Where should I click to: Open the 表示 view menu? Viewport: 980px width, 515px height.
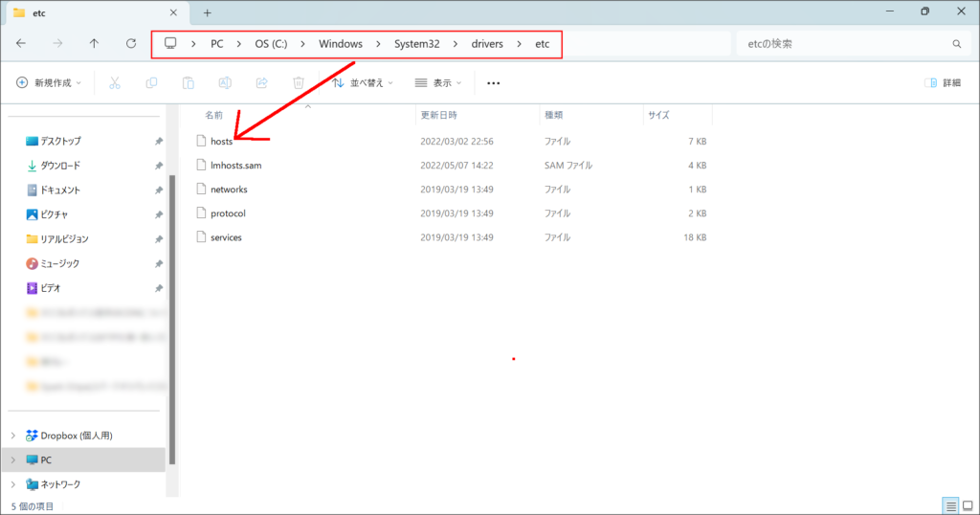pyautogui.click(x=436, y=83)
